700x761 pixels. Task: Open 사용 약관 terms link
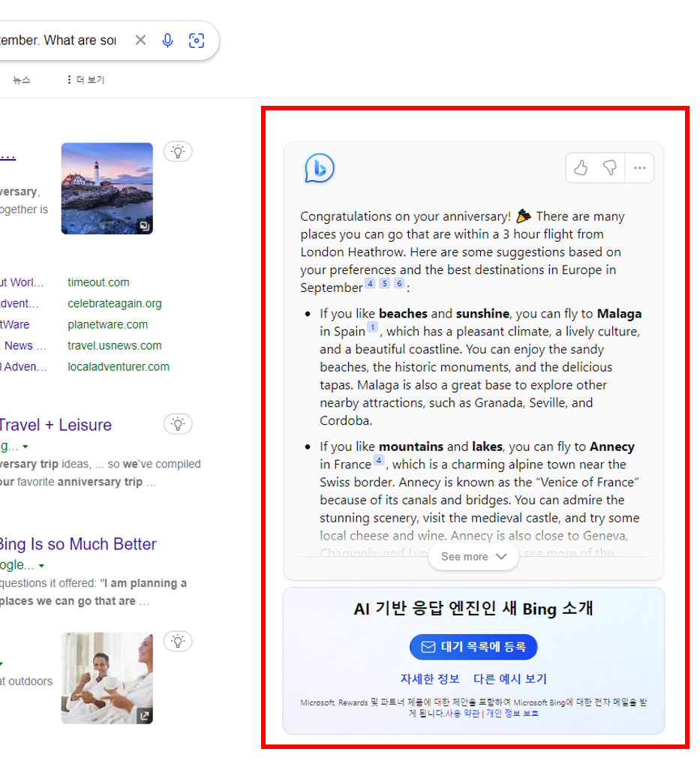coord(462,714)
